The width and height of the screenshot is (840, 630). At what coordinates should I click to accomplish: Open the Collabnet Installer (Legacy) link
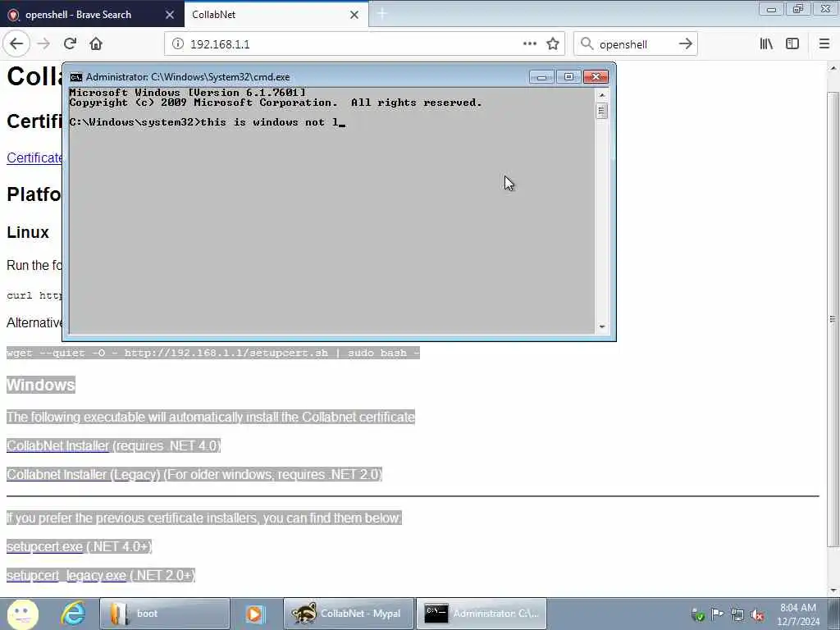click(84, 475)
